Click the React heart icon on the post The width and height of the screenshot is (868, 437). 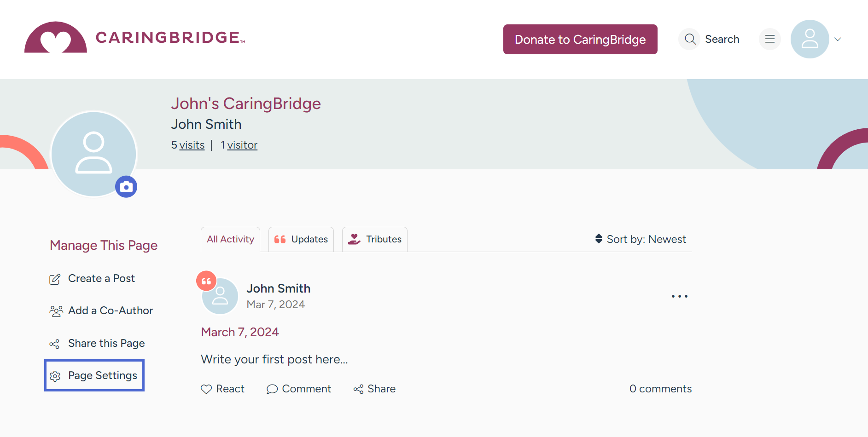click(207, 389)
